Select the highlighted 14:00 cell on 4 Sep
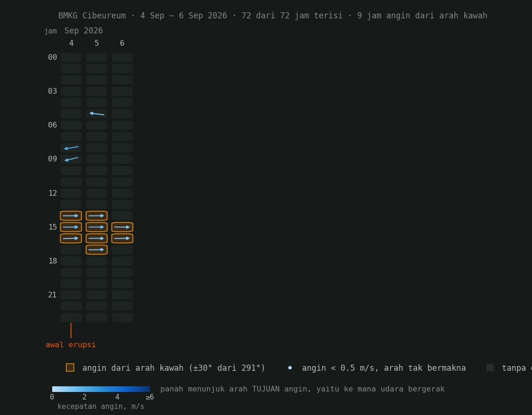532x415 pixels. [x=71, y=216]
